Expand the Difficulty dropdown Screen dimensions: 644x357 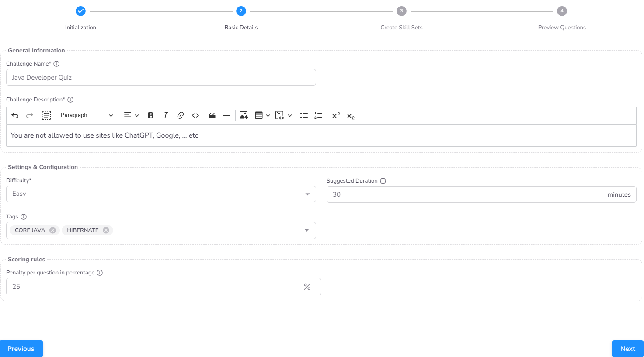tap(307, 194)
